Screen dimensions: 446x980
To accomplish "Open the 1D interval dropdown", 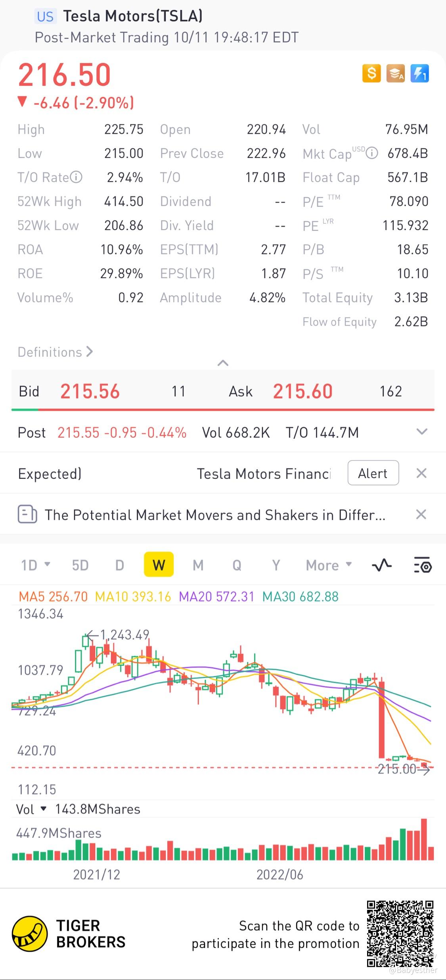I will click(35, 565).
